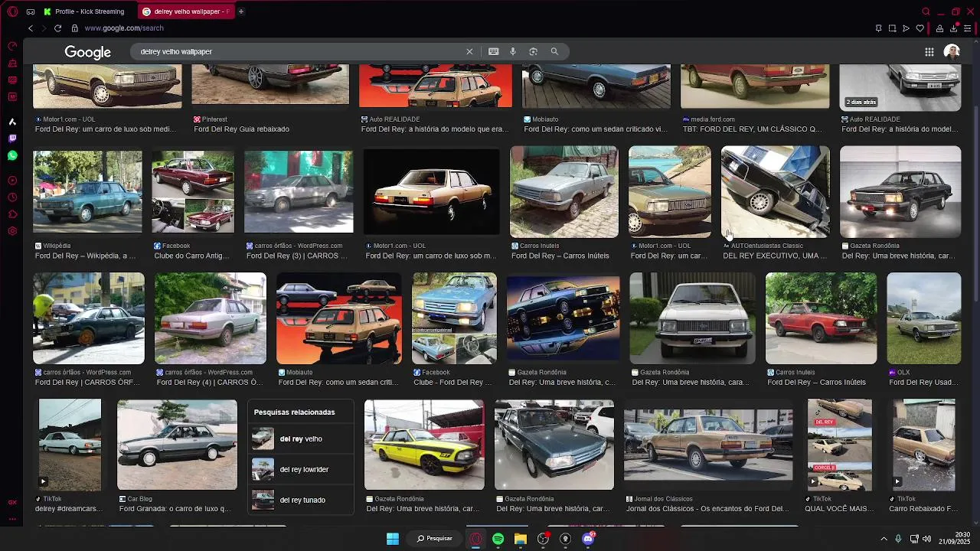Open OLX Ford Del Rey Usad... result

tap(923, 382)
